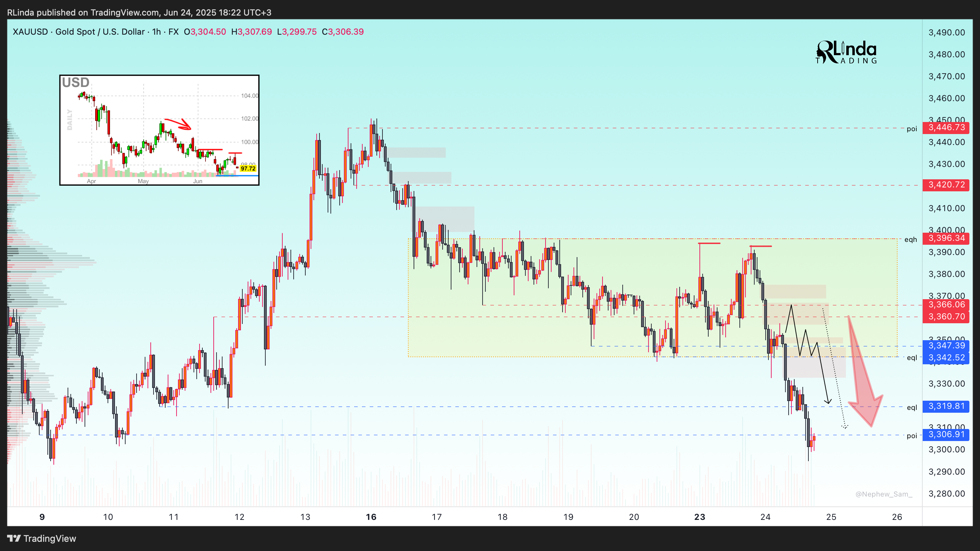Click the RLinda Trading logo
The image size is (980, 551).
pos(846,52)
